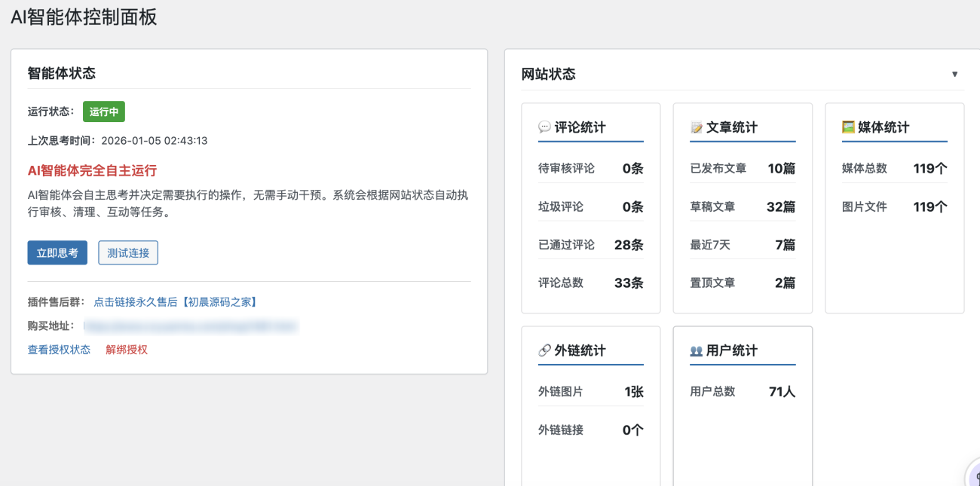Click the 智能体状态 panel heading
The width and height of the screenshot is (980, 486).
point(62,73)
